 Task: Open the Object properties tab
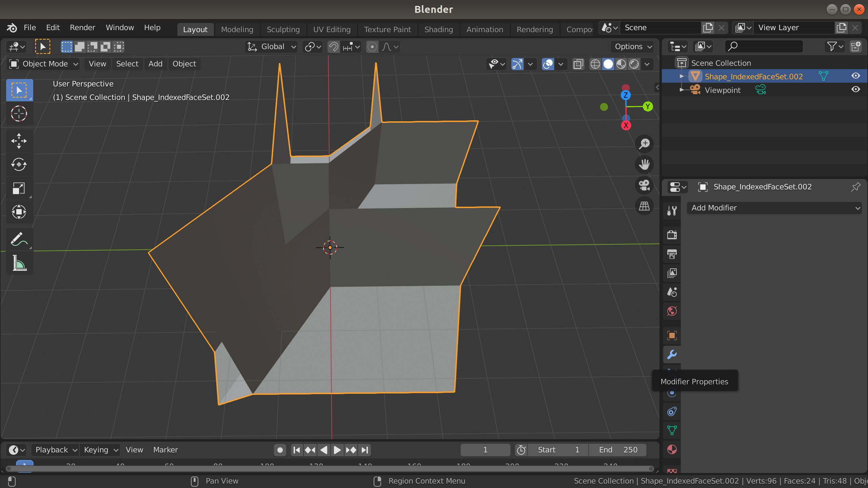pyautogui.click(x=672, y=335)
